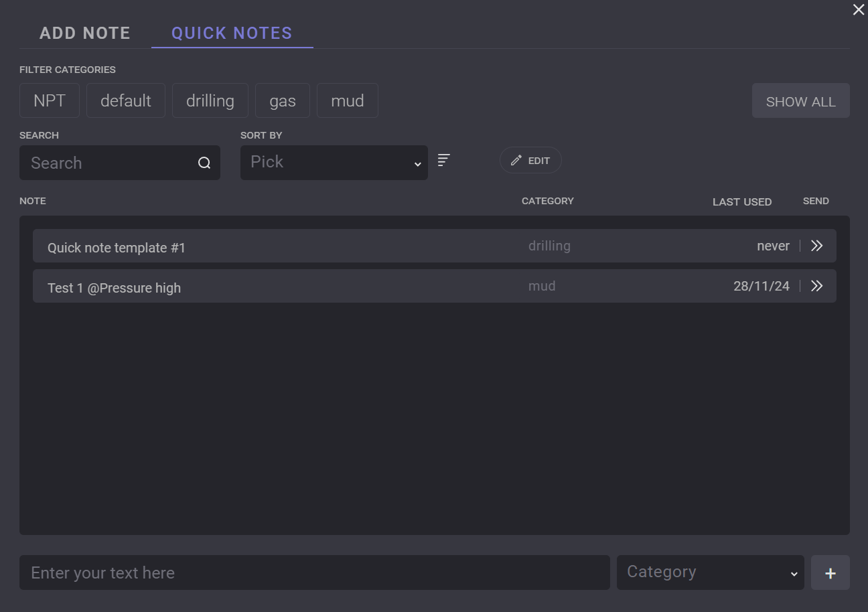This screenshot has width=868, height=612.
Task: Toggle the drilling category filter
Action: [x=210, y=100]
